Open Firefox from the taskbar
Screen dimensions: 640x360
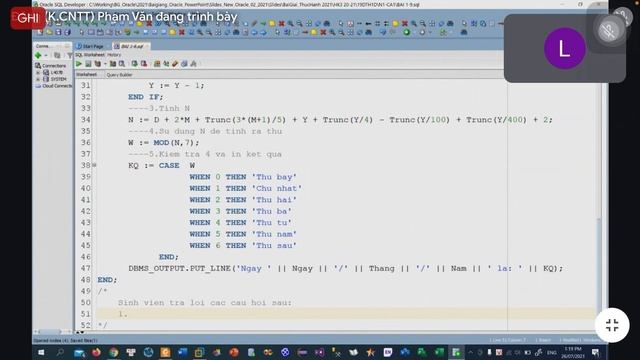(96, 352)
